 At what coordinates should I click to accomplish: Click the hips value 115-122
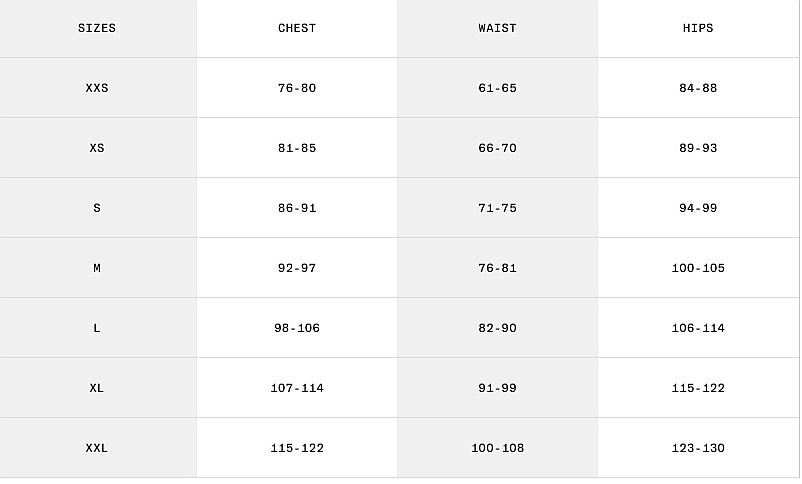[x=698, y=388]
